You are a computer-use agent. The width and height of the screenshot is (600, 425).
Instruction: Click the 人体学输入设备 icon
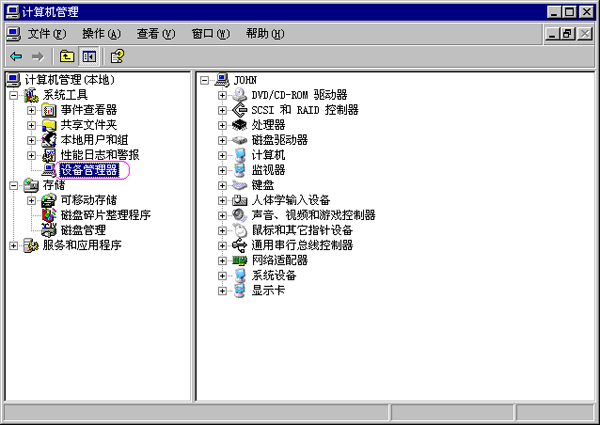[240, 200]
